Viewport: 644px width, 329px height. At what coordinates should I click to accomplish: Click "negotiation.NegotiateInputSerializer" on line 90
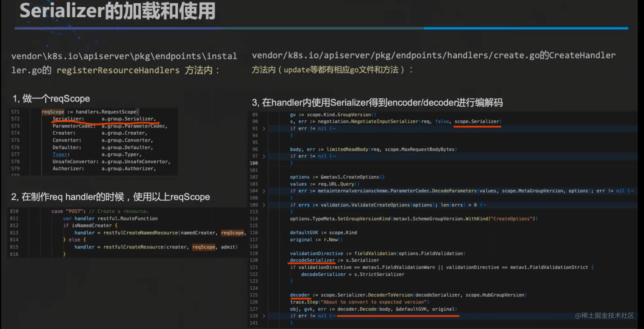[368, 121]
